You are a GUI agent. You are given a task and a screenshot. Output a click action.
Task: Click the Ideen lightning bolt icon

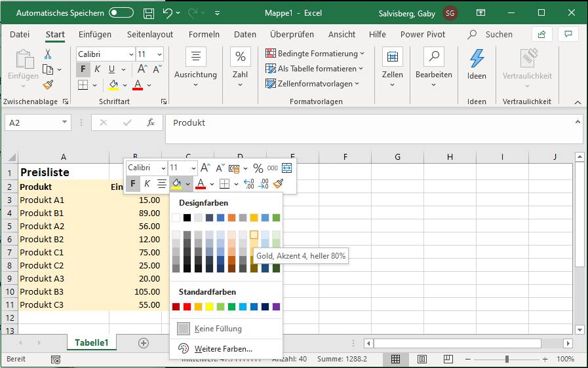tap(477, 59)
